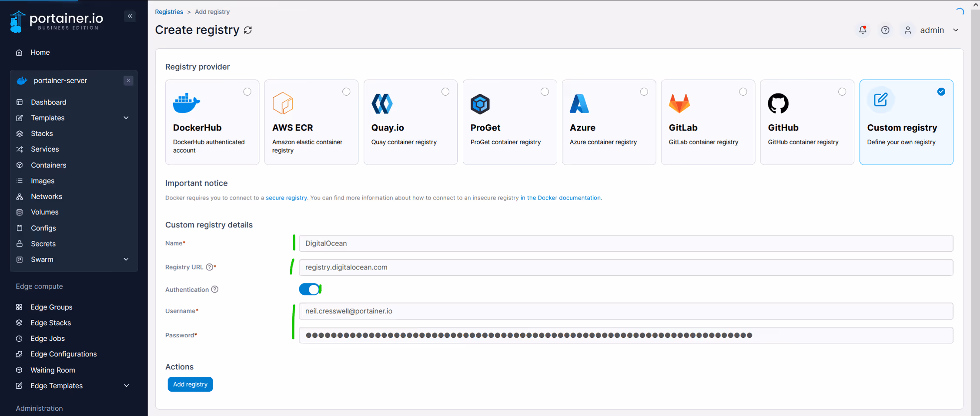The image size is (980, 416).
Task: Click the Edge Configurations gear icon
Action: (x=19, y=354)
